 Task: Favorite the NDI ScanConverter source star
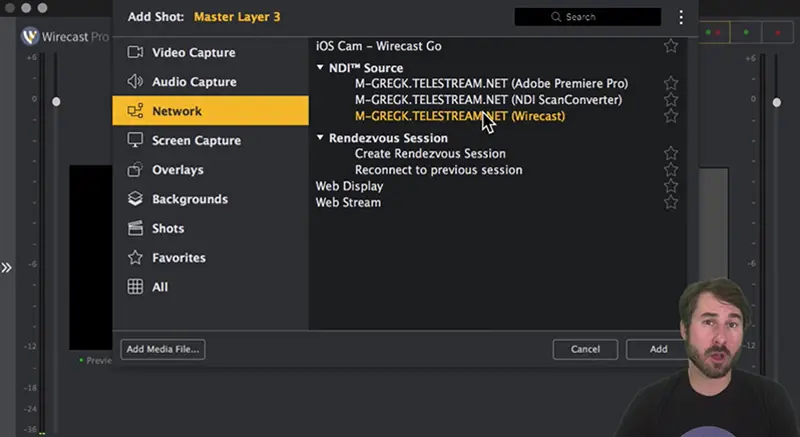click(x=671, y=99)
